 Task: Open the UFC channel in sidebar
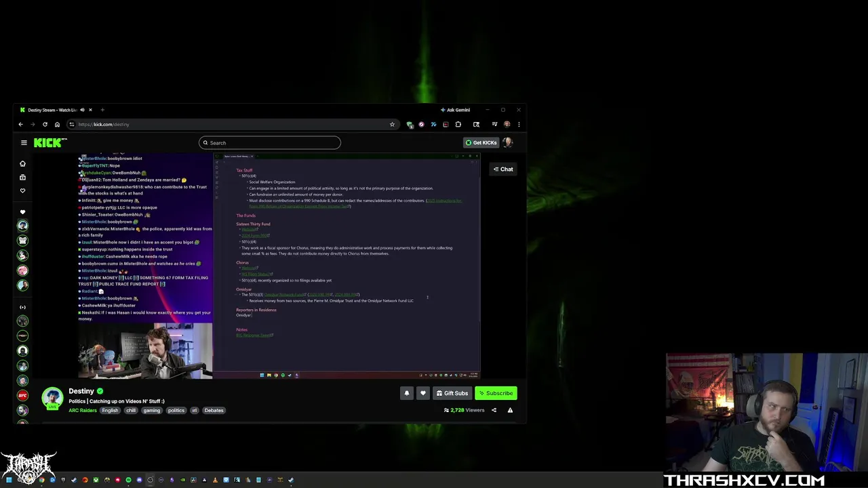click(22, 395)
